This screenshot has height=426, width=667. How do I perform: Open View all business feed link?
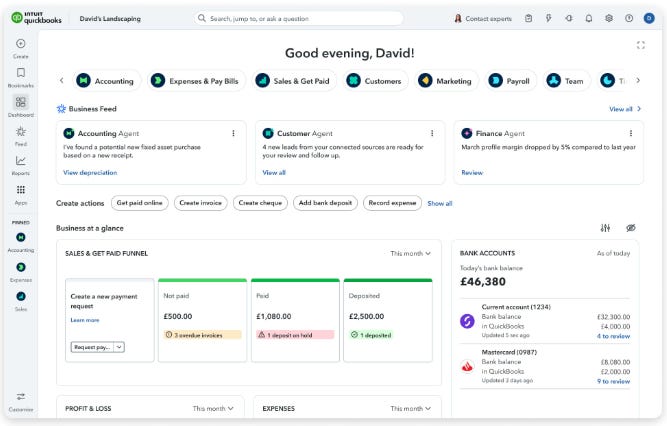[x=624, y=109]
